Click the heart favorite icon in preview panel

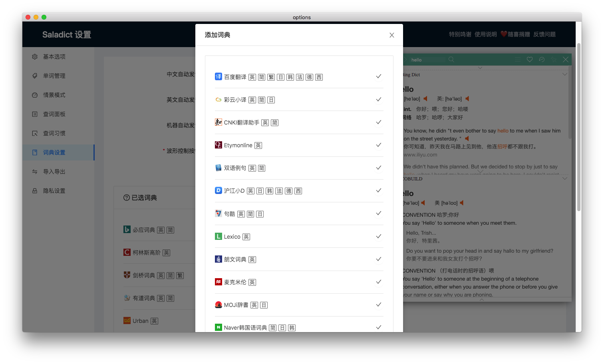click(530, 59)
